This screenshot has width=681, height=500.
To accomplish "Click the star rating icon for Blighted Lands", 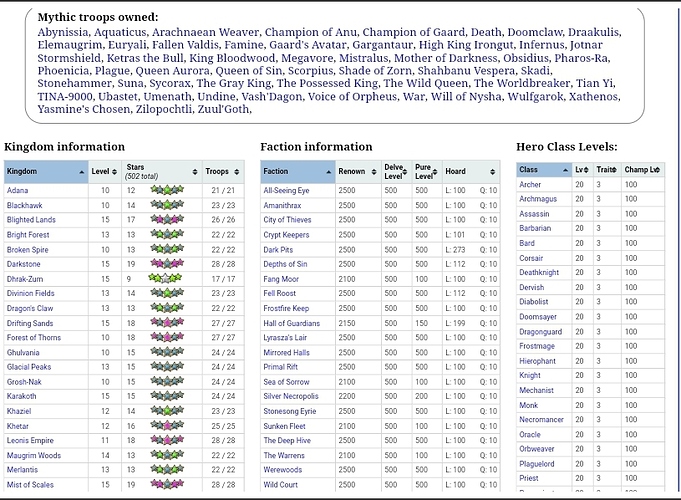I will (x=167, y=219).
